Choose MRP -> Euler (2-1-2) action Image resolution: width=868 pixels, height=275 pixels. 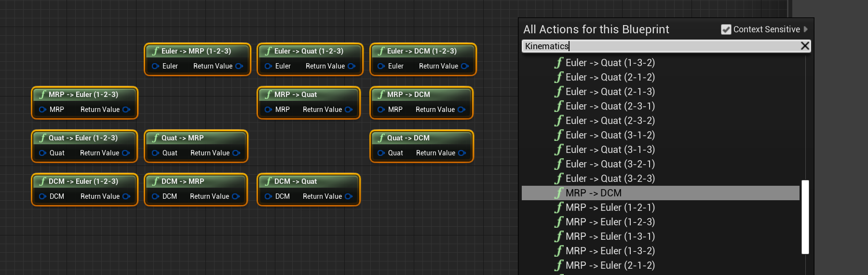pyautogui.click(x=610, y=265)
